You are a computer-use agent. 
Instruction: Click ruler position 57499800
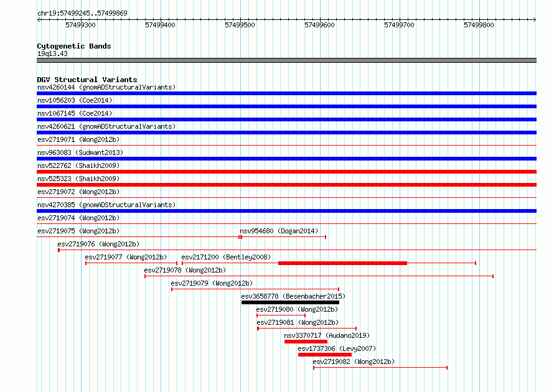point(479,25)
